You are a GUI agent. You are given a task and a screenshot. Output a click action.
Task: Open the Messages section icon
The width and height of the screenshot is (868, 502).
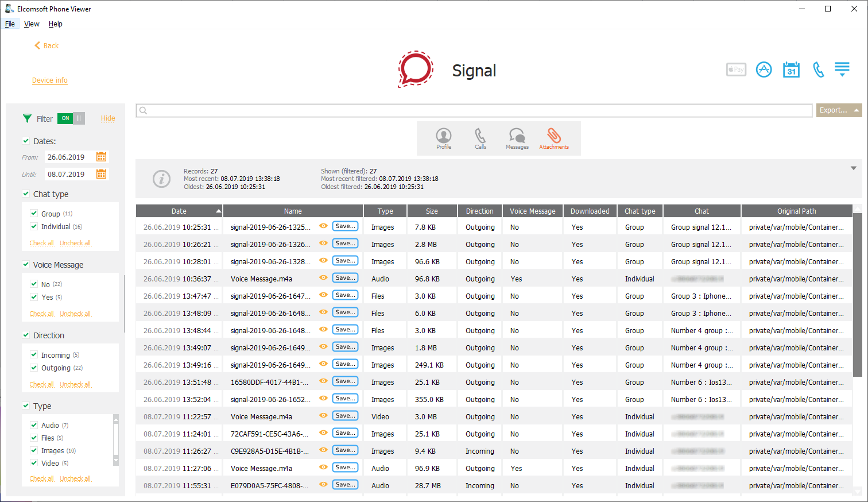(517, 137)
